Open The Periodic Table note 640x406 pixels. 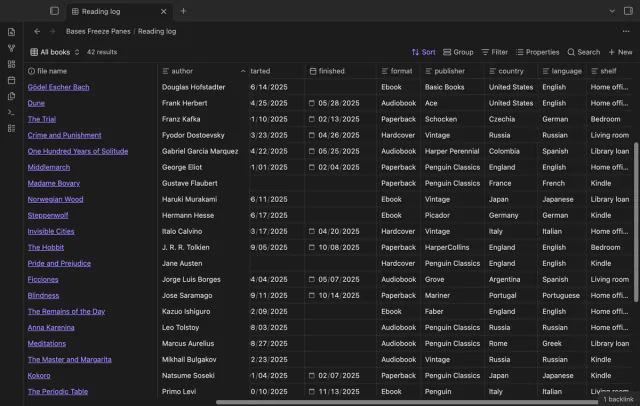[x=58, y=391]
